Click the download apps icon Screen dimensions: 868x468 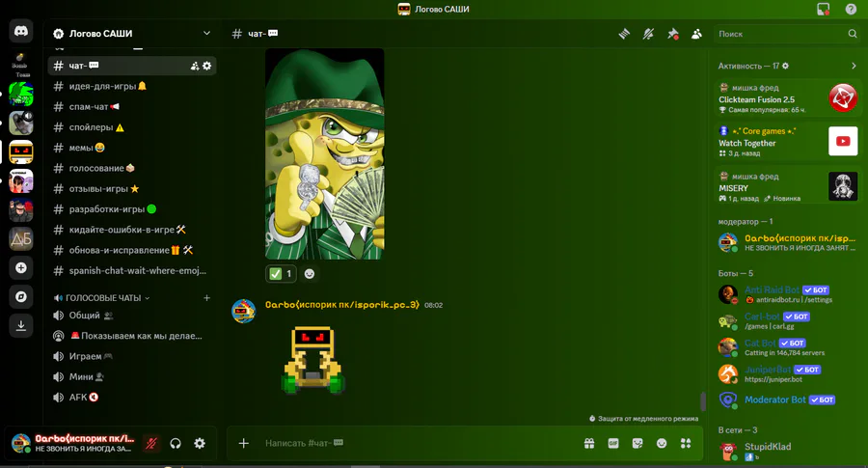point(21,325)
